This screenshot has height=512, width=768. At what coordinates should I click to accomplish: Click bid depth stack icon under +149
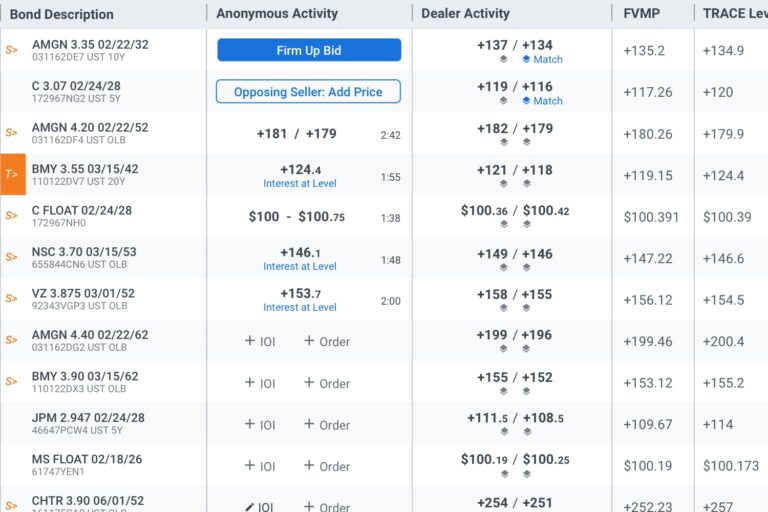504,268
